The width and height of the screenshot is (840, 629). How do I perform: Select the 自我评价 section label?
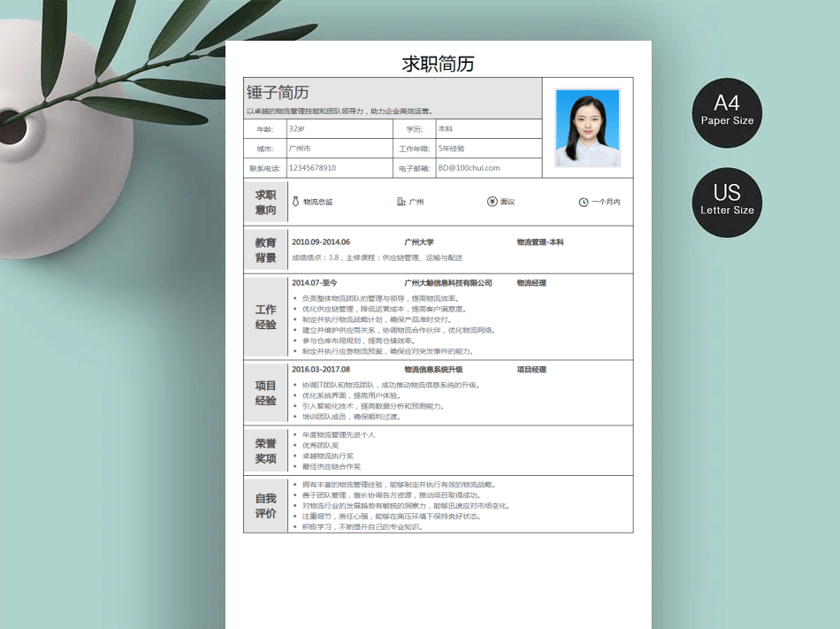[x=265, y=505]
